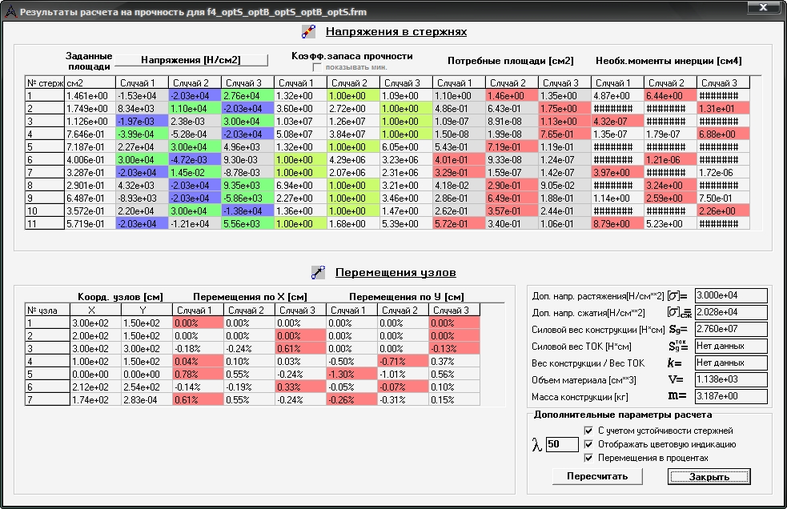This screenshot has height=509, width=787.
Task: Select node row header 7
Action: (x=47, y=400)
